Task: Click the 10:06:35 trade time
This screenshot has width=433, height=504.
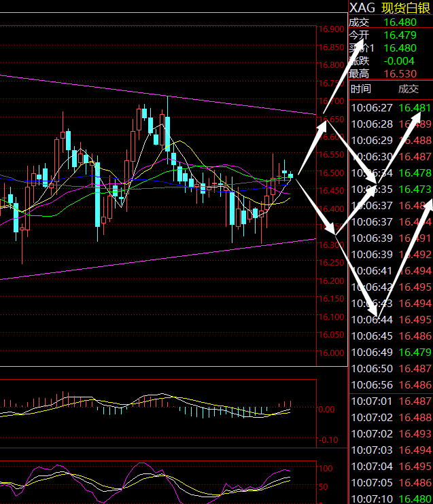Action: (372, 190)
